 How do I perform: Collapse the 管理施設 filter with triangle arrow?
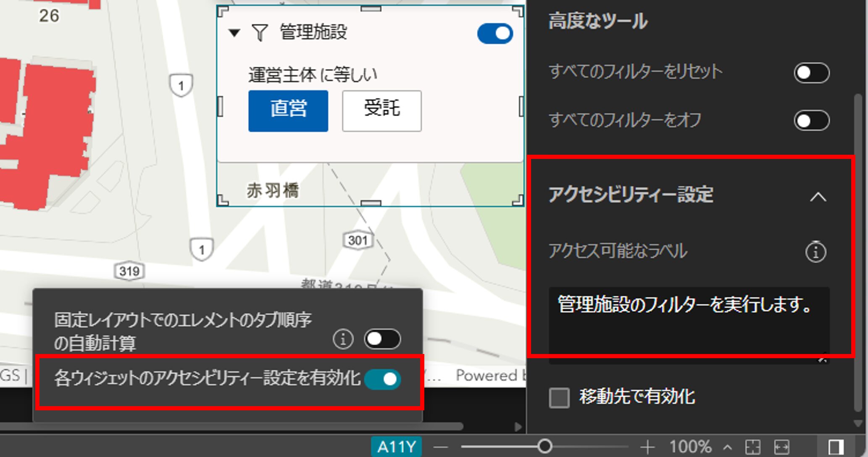coord(234,32)
